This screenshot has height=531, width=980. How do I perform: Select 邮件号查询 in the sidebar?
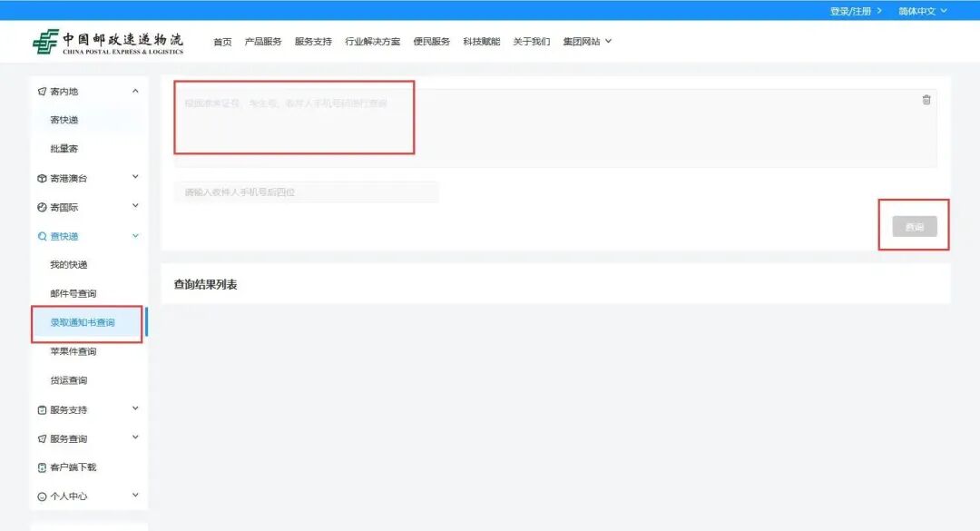(x=73, y=293)
